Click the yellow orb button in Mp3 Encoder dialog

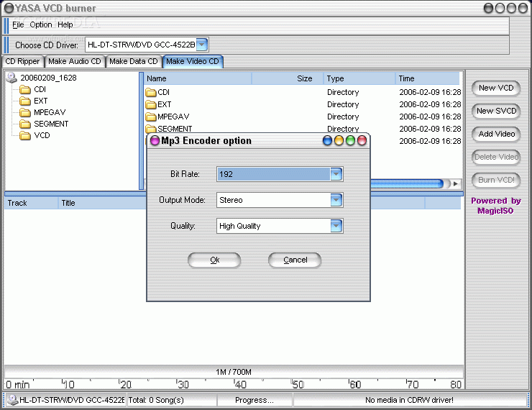pos(339,140)
